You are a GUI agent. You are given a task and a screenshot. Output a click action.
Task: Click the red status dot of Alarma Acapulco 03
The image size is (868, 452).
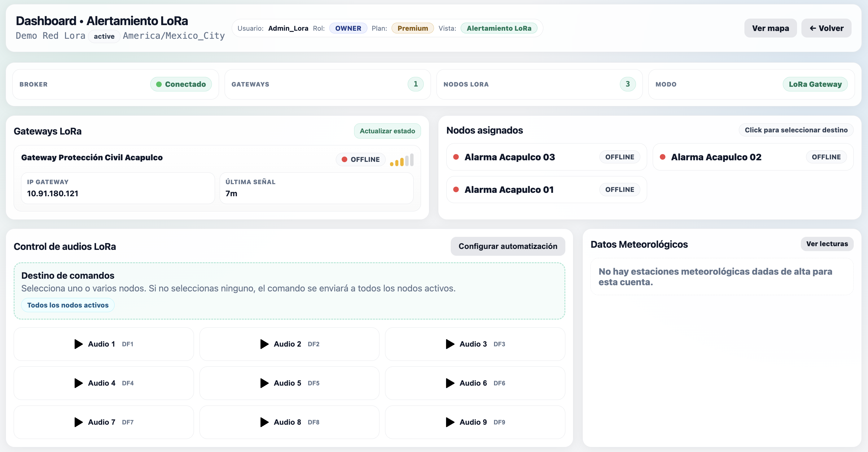click(456, 157)
